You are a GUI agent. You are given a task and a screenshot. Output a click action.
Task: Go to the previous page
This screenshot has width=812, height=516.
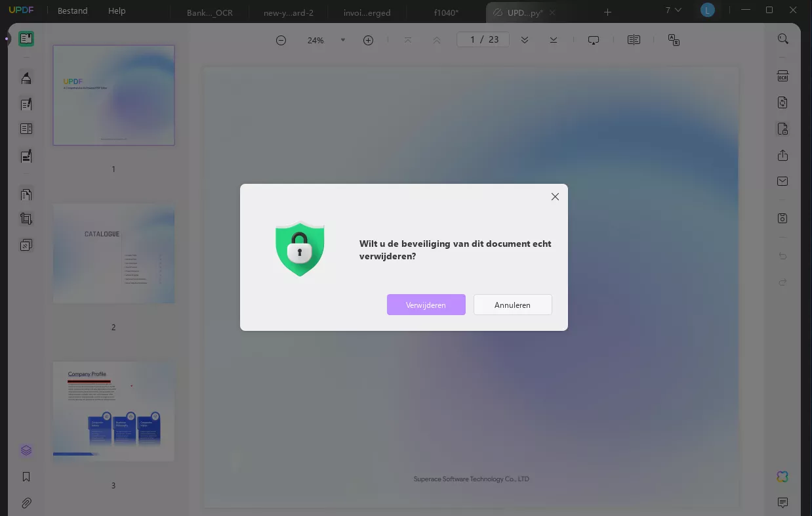[x=437, y=40]
